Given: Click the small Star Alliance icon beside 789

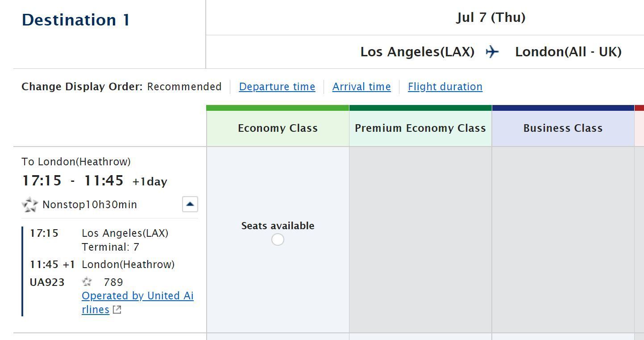Looking at the screenshot, I should click(87, 282).
